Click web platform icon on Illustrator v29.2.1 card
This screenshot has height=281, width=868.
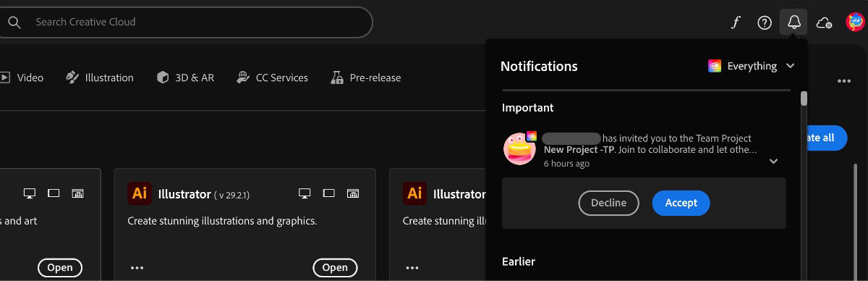coord(353,193)
